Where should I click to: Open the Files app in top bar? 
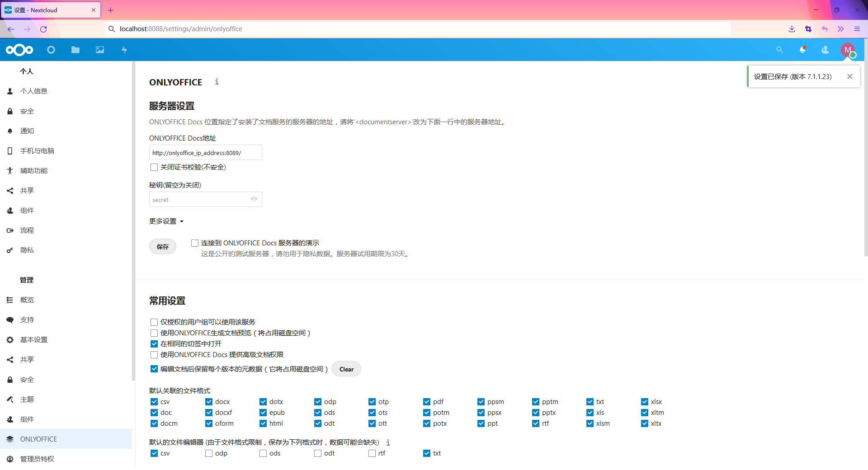pyautogui.click(x=75, y=50)
